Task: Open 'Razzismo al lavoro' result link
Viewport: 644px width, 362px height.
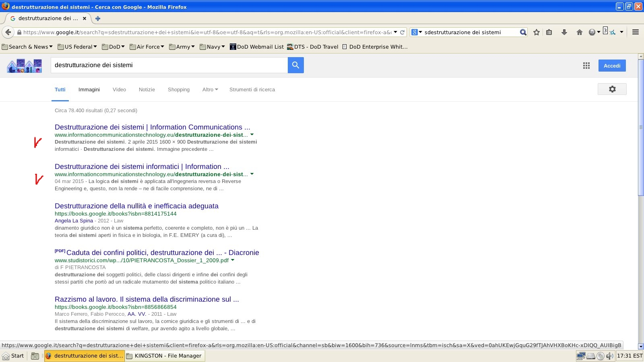Action: [x=147, y=299]
